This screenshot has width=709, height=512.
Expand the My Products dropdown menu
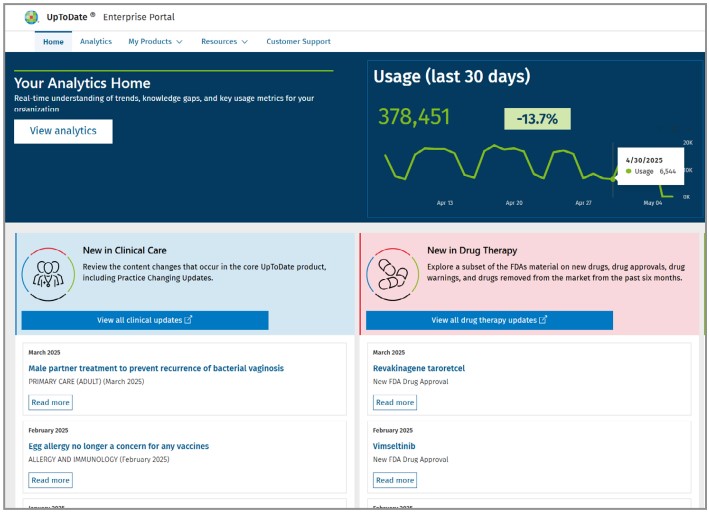(x=155, y=42)
